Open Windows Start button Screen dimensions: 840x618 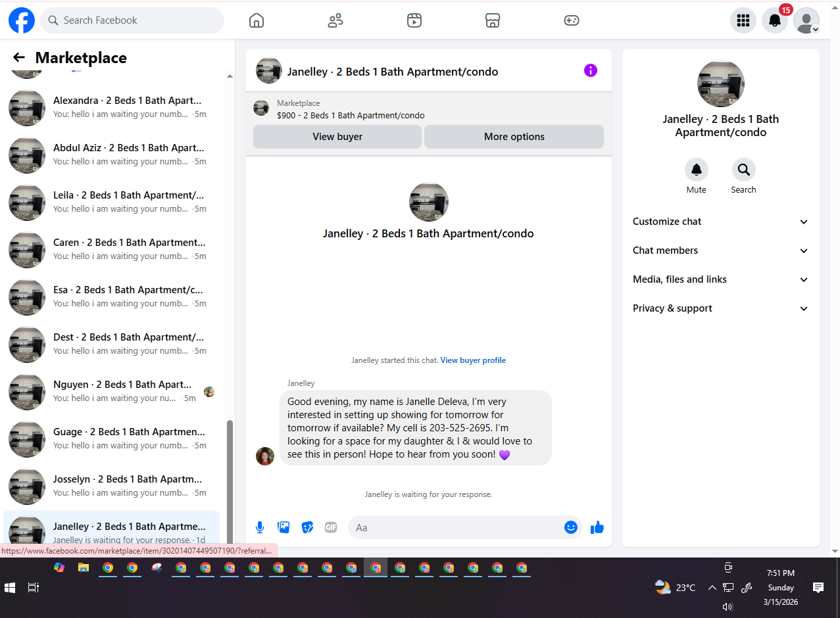10,588
